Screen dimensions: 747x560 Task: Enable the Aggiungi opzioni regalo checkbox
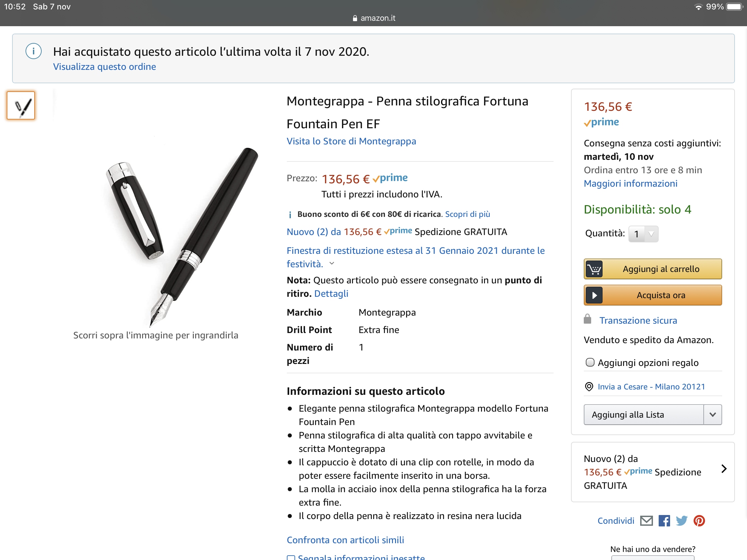pyautogui.click(x=589, y=362)
